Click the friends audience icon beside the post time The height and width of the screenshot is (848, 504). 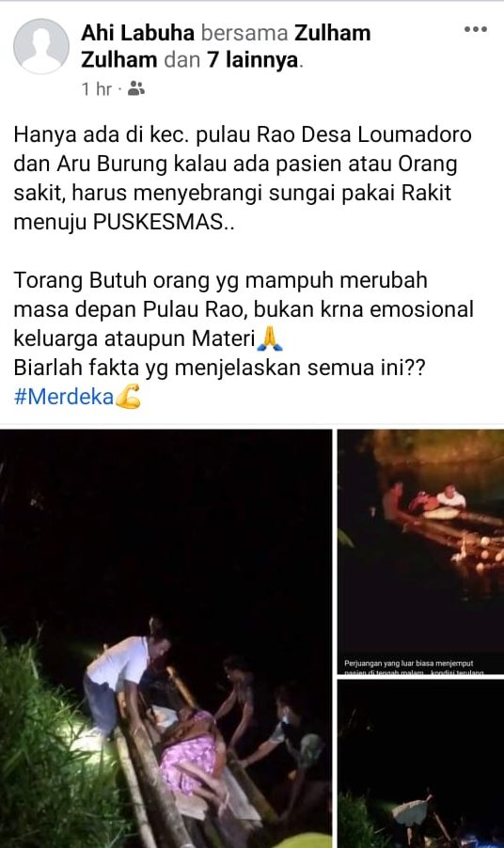click(135, 88)
